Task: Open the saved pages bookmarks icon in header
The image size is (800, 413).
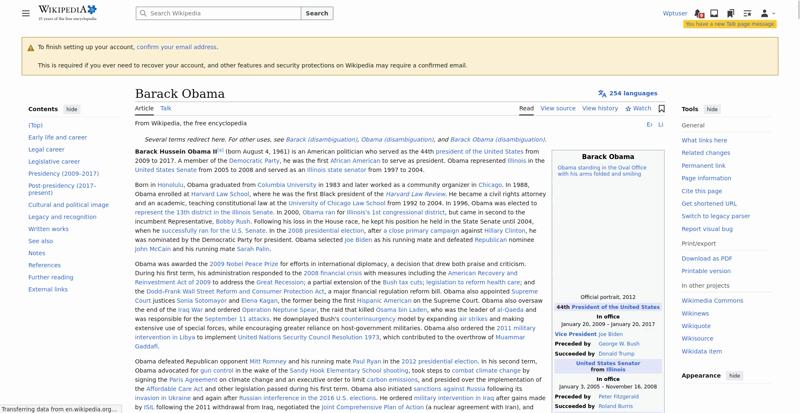Action: (x=731, y=13)
